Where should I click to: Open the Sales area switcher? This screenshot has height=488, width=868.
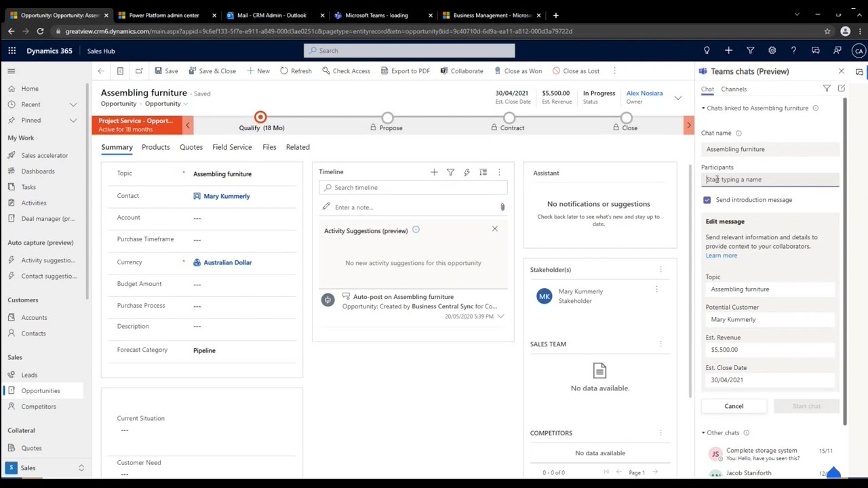(45, 468)
